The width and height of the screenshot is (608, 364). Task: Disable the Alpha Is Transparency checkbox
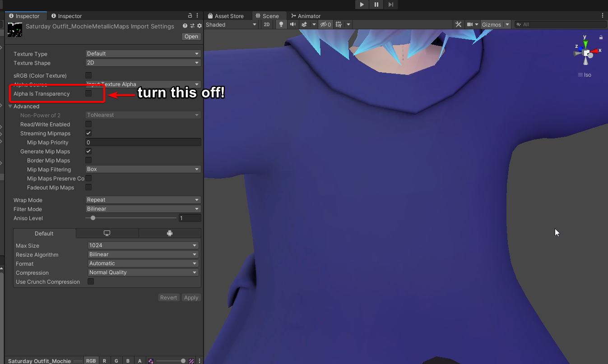88,93
